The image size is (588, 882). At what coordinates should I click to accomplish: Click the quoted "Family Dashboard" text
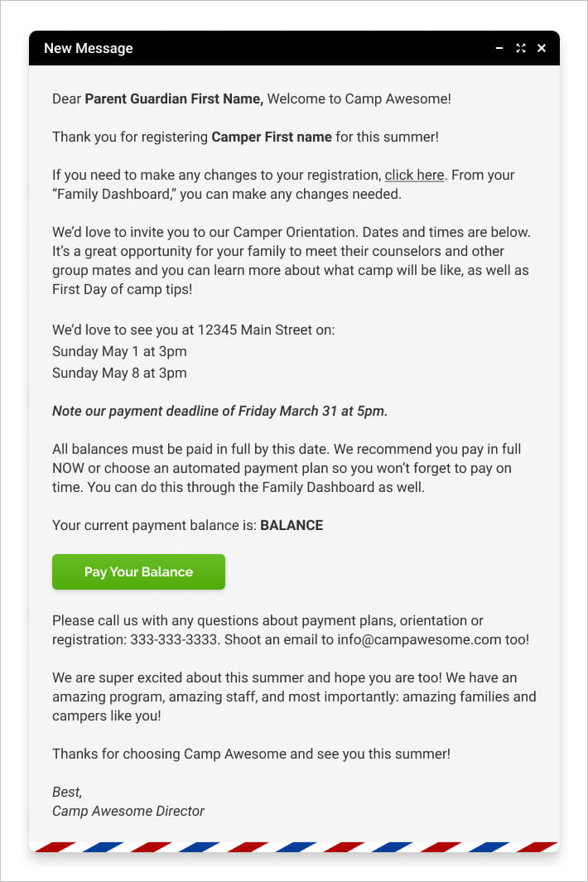coord(113,194)
